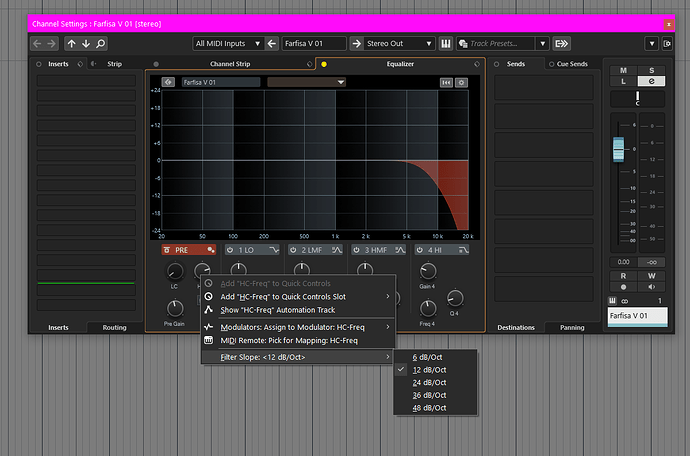
Task: Open the Track Presets dropdown arrow
Action: (x=543, y=44)
